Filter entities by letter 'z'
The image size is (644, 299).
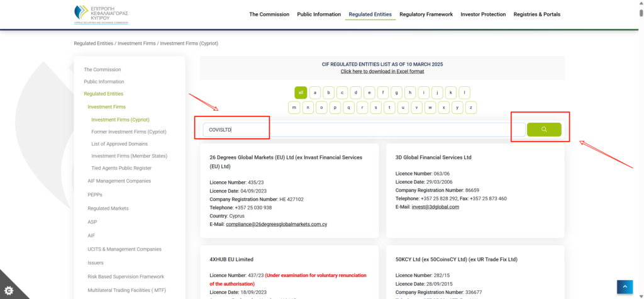coord(470,108)
